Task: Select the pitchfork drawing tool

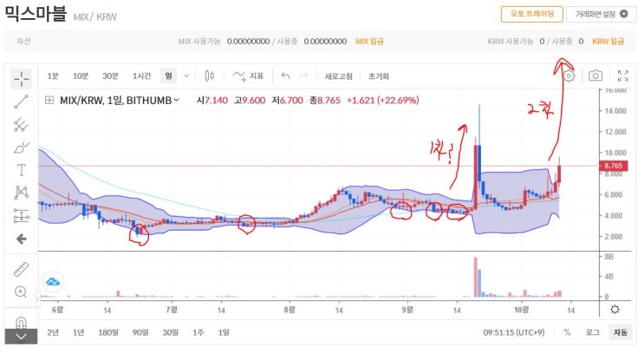Action: (x=21, y=124)
